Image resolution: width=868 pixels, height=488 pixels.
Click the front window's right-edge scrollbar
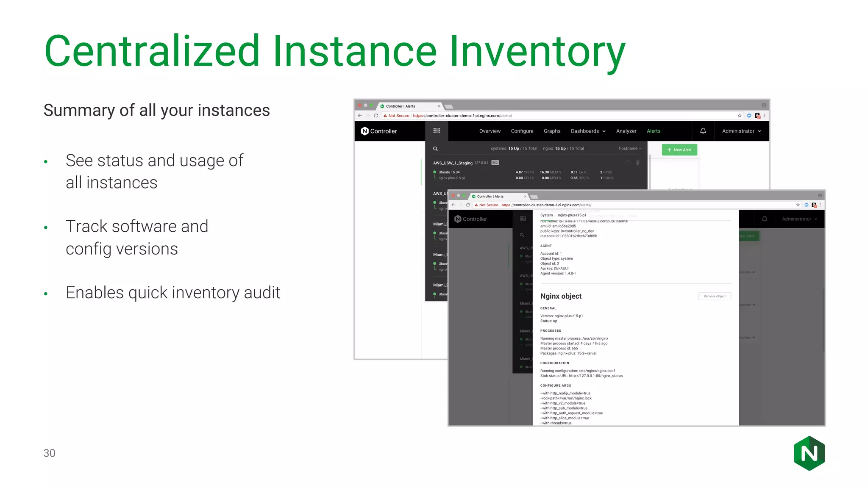[823, 320]
